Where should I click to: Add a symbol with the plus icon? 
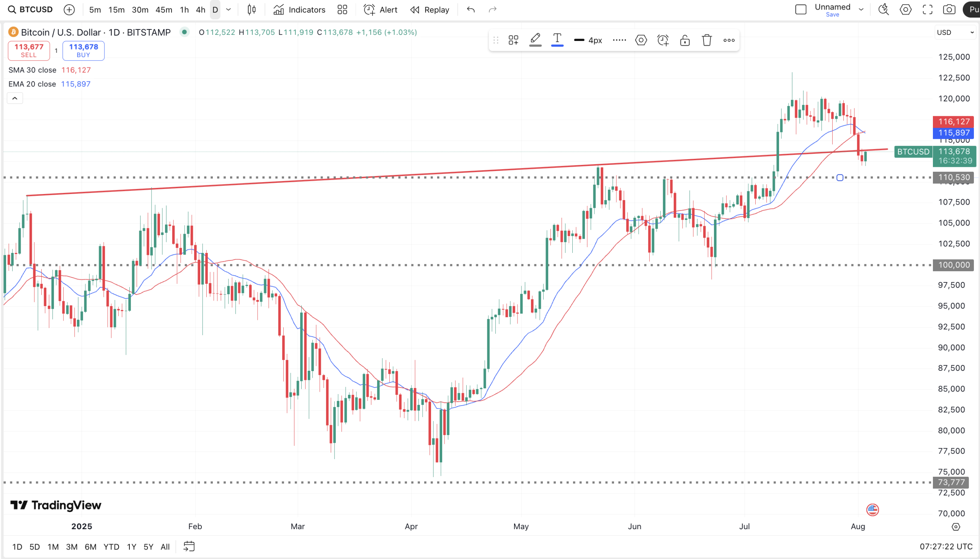69,10
